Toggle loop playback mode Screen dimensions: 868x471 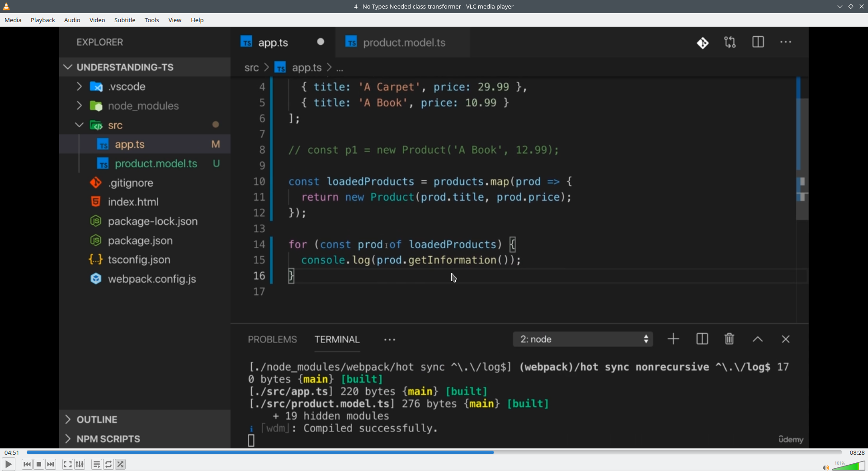(x=108, y=464)
